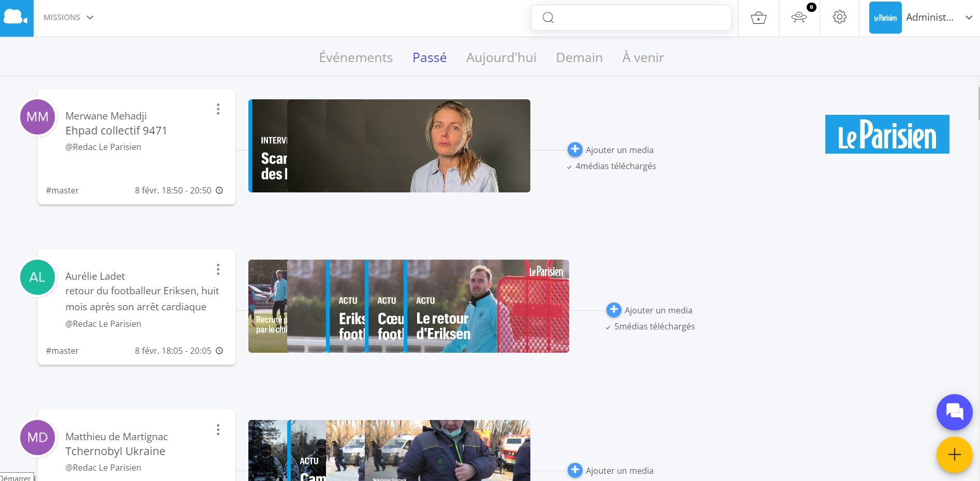Open options menu for Tchernobyl Ukraine card
This screenshot has width=980, height=481.
[218, 430]
